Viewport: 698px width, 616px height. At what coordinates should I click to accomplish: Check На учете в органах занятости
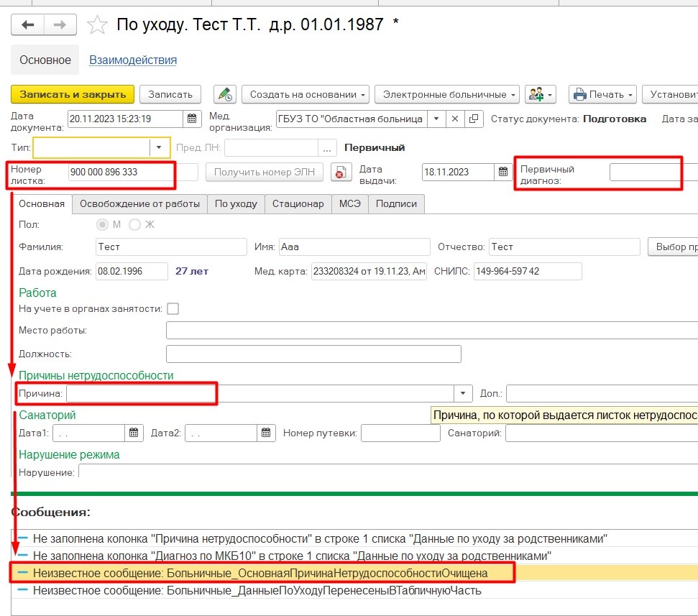(x=173, y=309)
